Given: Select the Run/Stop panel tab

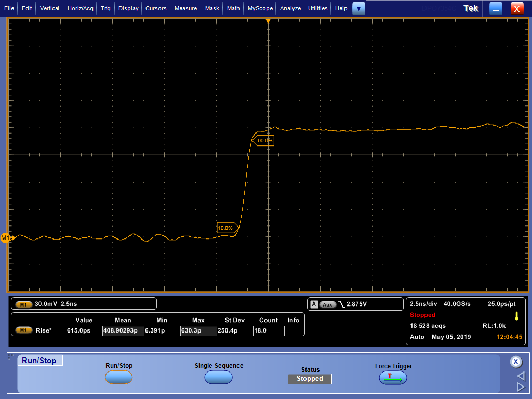Looking at the screenshot, I should (x=39, y=361).
